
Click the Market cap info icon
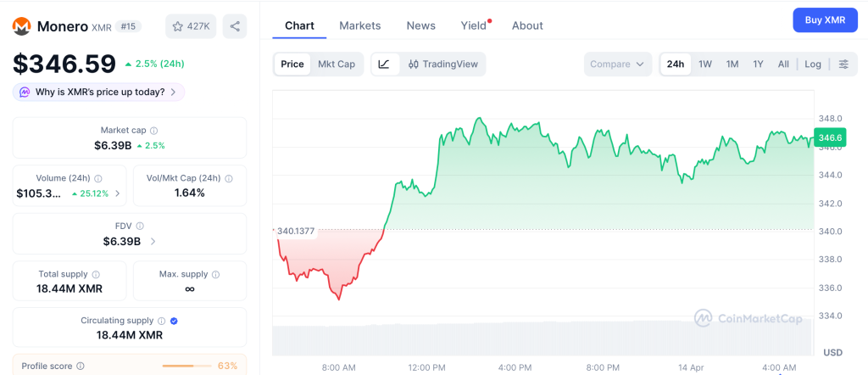[x=153, y=131]
